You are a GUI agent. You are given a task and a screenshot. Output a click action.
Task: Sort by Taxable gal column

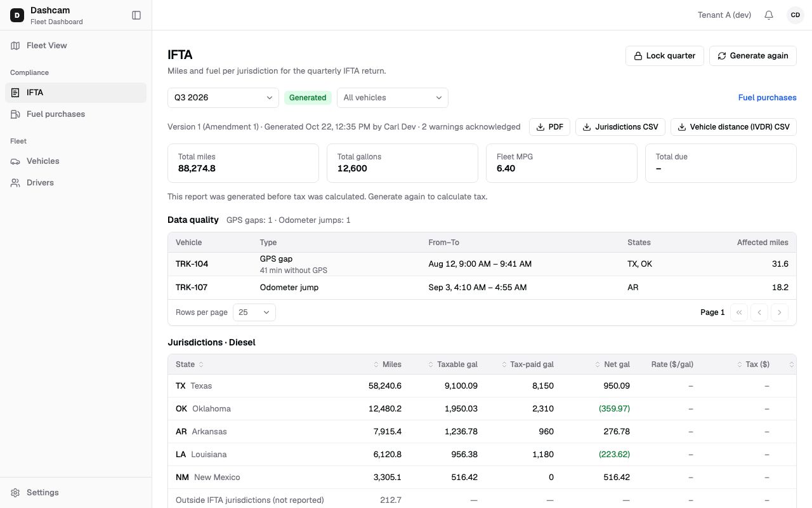click(453, 364)
